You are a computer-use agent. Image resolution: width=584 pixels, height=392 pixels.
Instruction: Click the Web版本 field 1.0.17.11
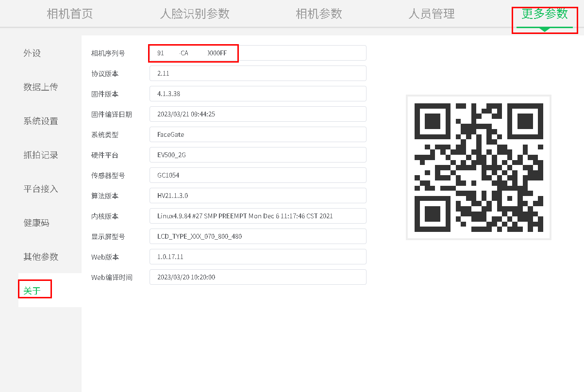258,257
